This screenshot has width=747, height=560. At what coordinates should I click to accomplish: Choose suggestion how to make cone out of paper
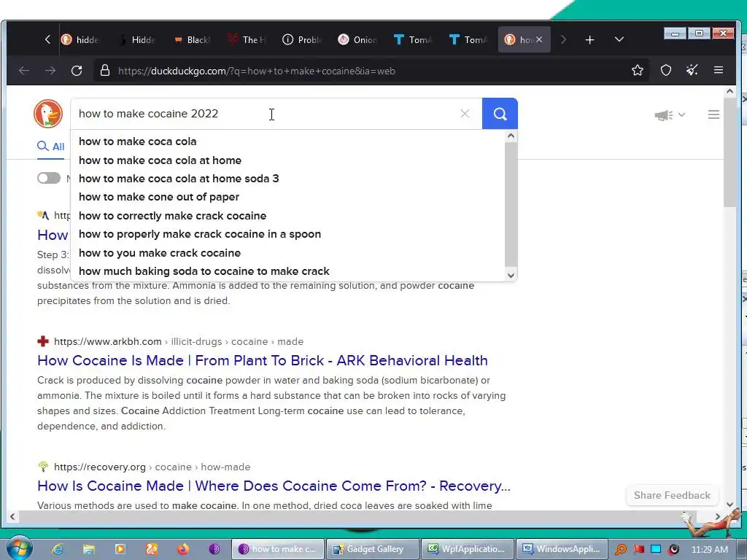coord(158,197)
